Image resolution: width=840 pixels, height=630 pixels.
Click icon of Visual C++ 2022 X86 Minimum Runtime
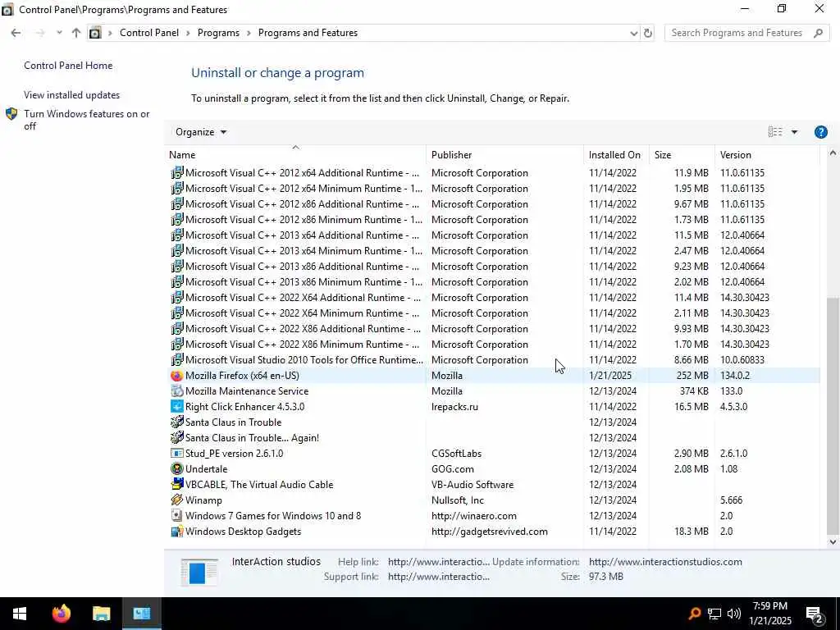(177, 344)
